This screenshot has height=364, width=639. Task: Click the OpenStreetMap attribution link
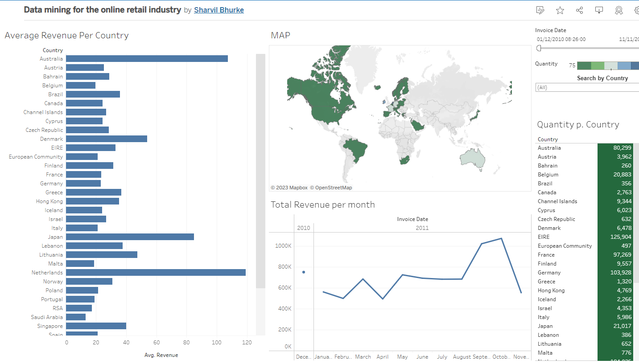(331, 188)
